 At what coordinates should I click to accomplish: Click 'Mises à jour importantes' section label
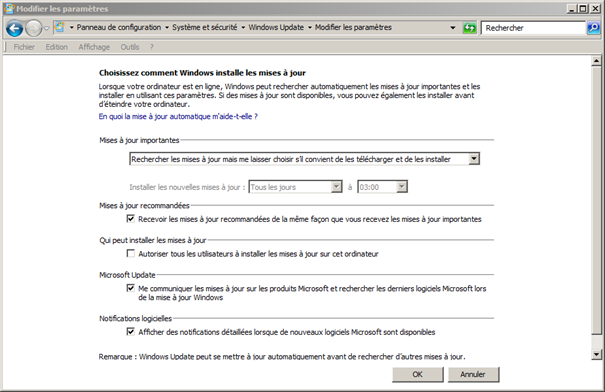139,140
